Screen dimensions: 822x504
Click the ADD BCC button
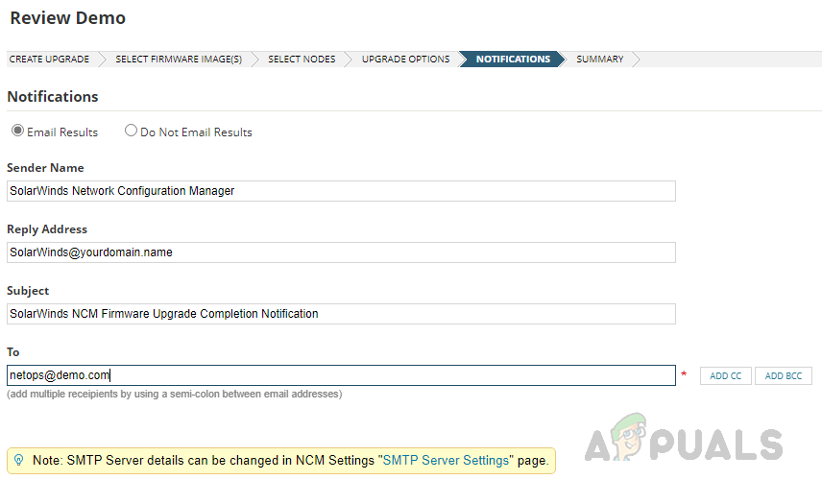(x=784, y=375)
